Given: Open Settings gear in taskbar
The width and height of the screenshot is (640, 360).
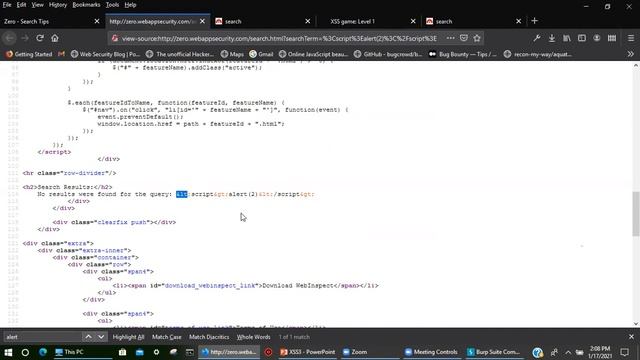Looking at the screenshot, I should (x=156, y=352).
